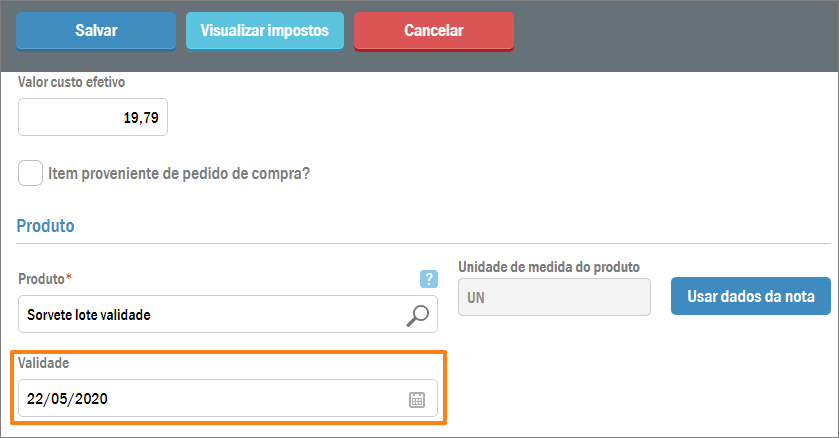
Task: Open the product search magnifier icon
Action: point(418,315)
